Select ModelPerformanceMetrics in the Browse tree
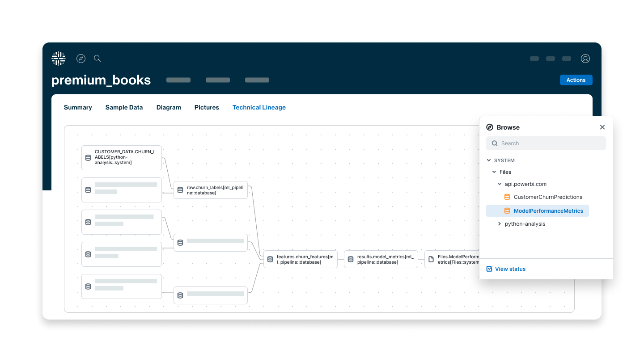 pos(538,211)
